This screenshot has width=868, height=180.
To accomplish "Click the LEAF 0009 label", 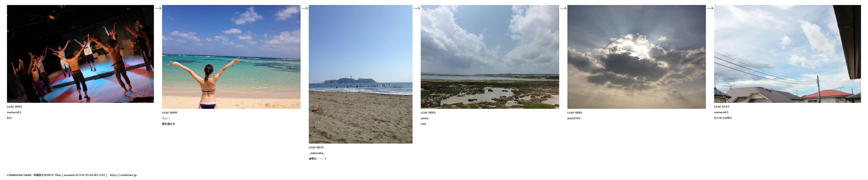I will (169, 113).
